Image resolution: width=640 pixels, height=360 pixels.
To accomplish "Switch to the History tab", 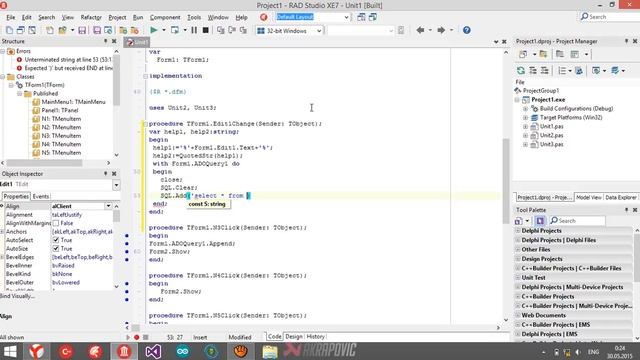I will (x=316, y=337).
